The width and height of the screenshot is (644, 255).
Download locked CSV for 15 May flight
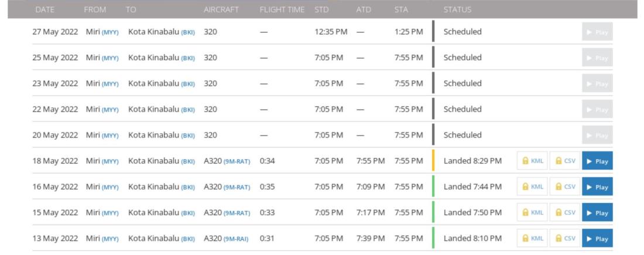565,212
